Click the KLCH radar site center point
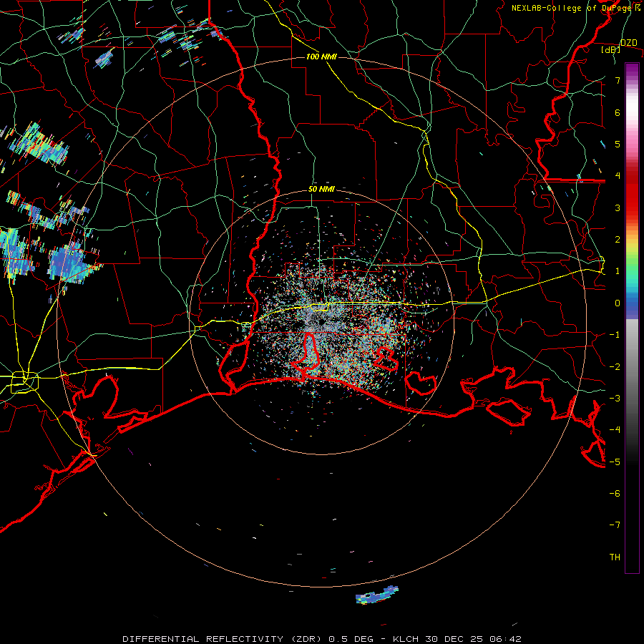The image size is (644, 644). [x=321, y=321]
